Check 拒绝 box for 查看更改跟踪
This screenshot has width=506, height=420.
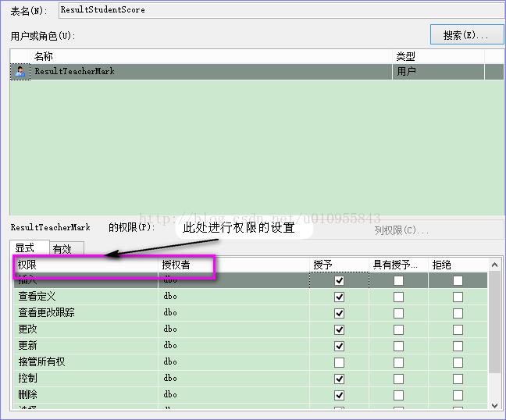pyautogui.click(x=458, y=313)
